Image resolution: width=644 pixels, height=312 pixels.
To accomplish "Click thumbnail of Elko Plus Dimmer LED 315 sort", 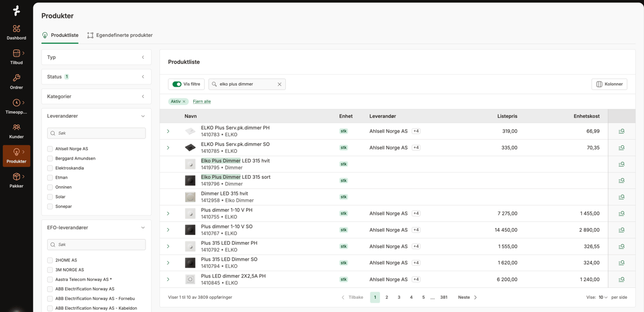I will 190,180.
